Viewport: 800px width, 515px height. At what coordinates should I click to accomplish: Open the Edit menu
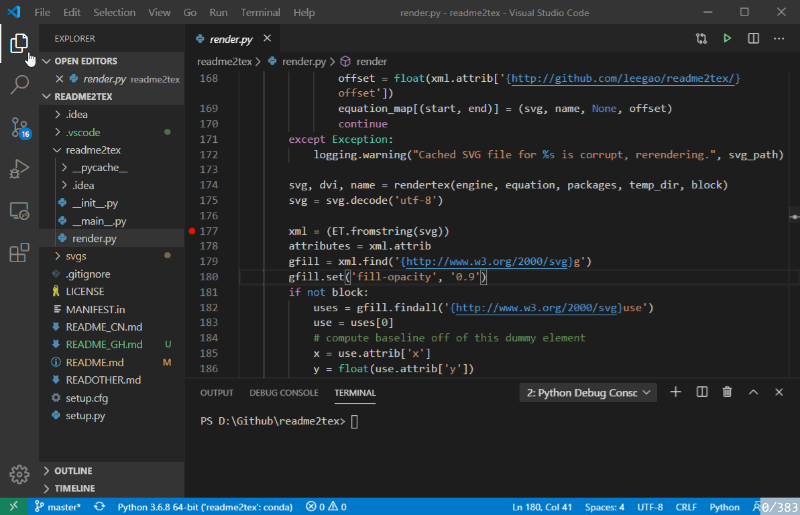point(71,12)
